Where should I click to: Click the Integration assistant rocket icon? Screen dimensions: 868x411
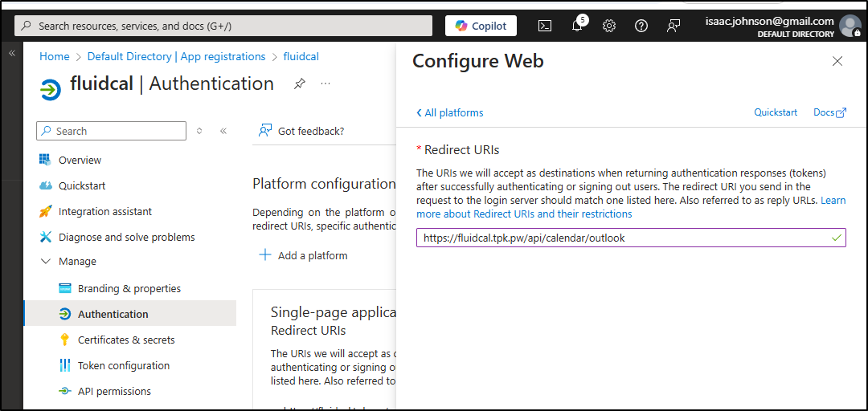click(x=45, y=211)
